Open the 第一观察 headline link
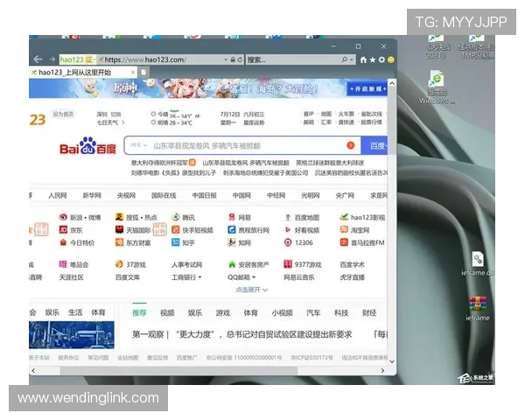This screenshot has height=420, width=525. click(242, 334)
